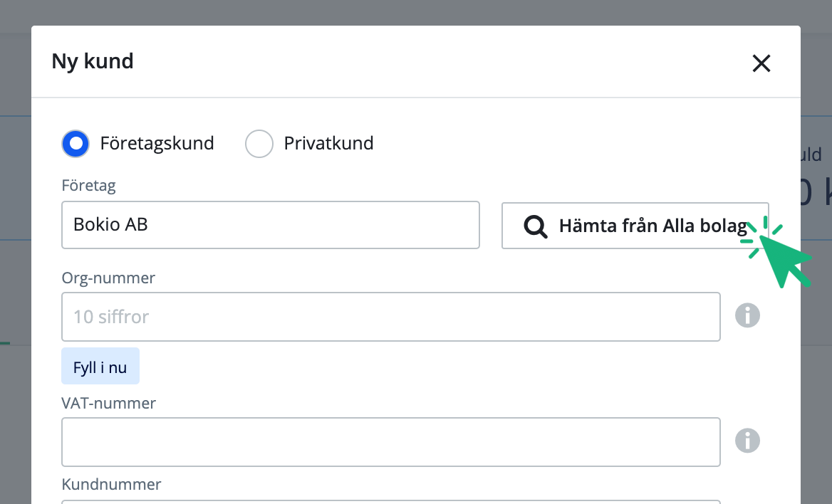Focus the VAT-nummer input box
832x504 pixels.
390,441
